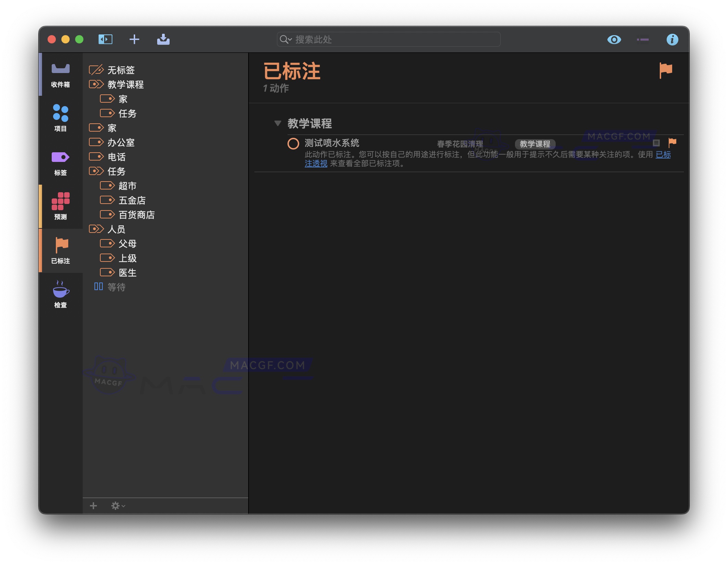
Task: Click the plus button to add new tag
Action: [93, 505]
